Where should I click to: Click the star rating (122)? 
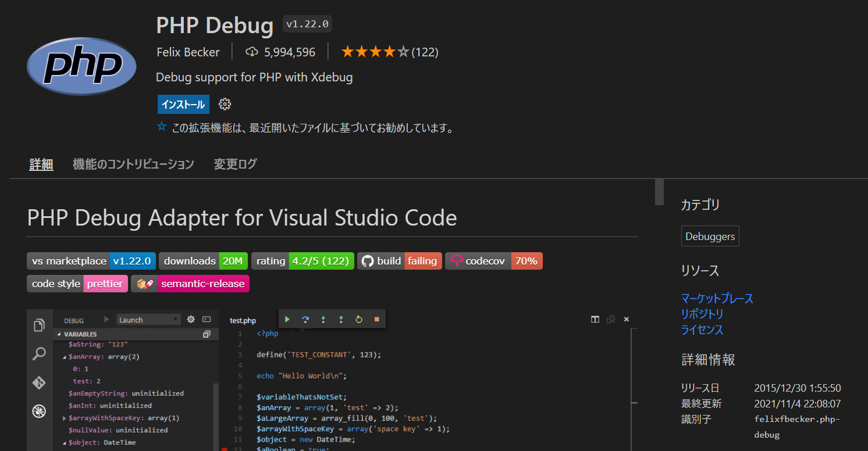389,52
